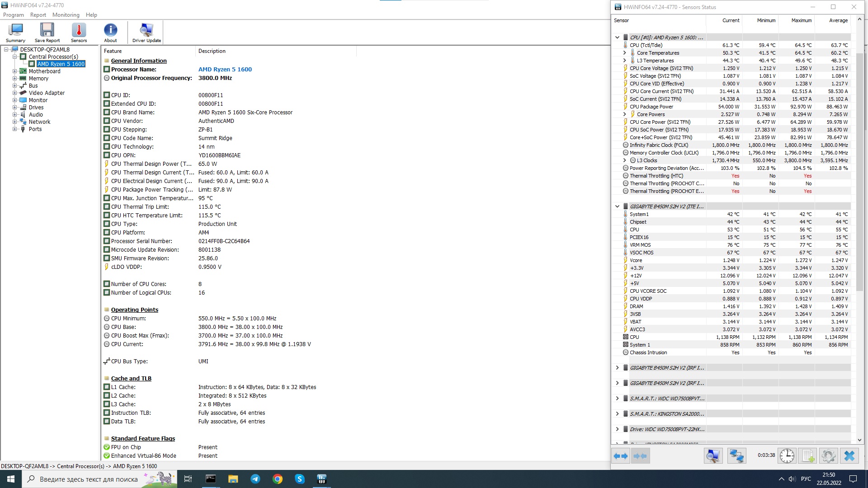Viewport: 868px width, 488px height.
Task: Click the log file start icon
Action: tap(808, 456)
